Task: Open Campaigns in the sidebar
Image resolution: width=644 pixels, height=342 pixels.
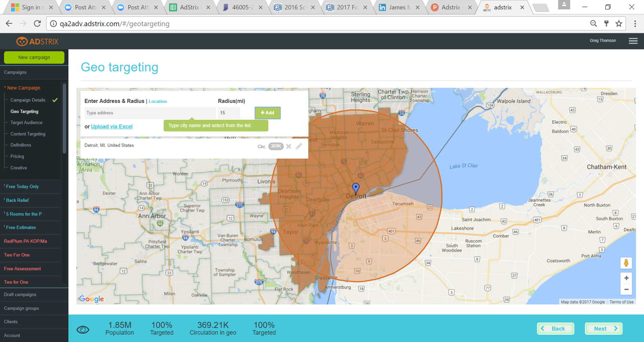Action: tap(15, 72)
